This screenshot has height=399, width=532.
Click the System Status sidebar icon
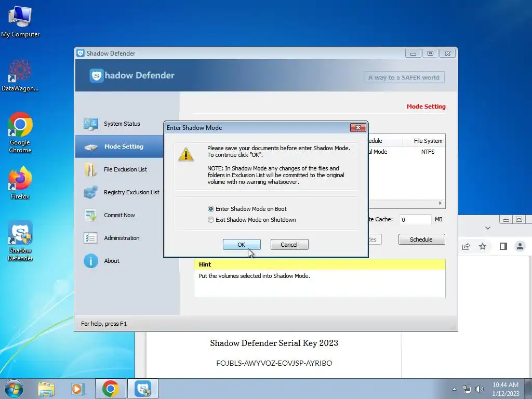click(x=90, y=124)
